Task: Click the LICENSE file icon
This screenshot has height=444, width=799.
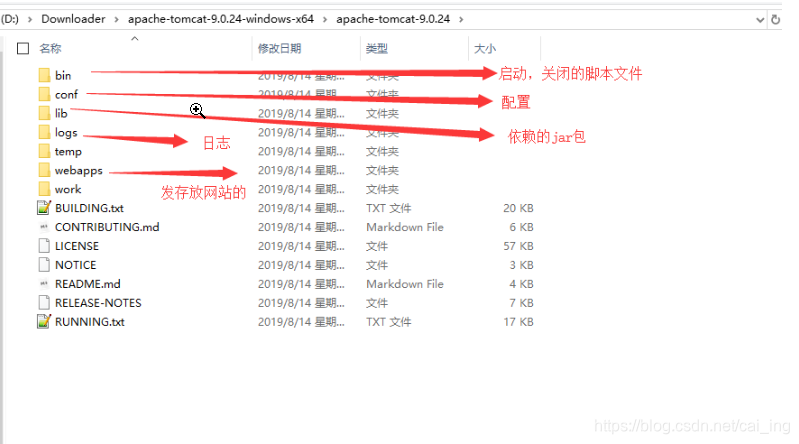Action: click(x=44, y=246)
